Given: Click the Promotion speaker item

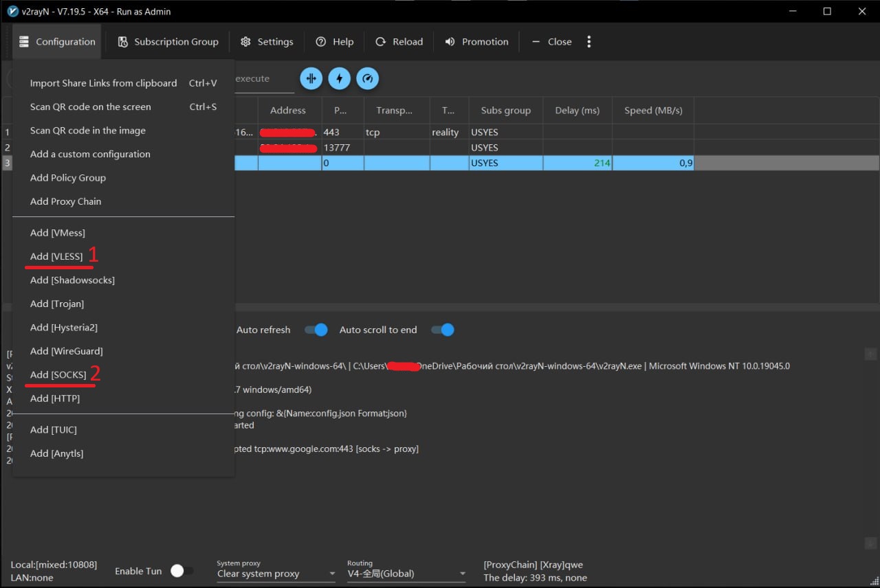Looking at the screenshot, I should pyautogui.click(x=476, y=42).
